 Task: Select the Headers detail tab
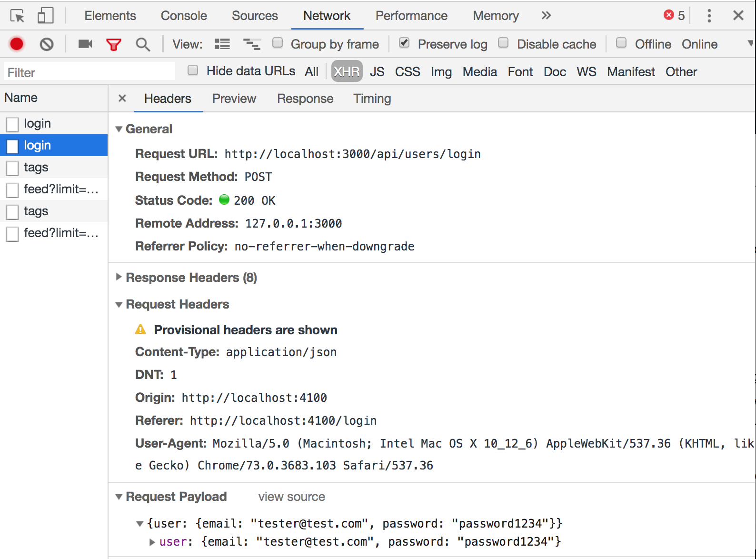click(x=168, y=99)
